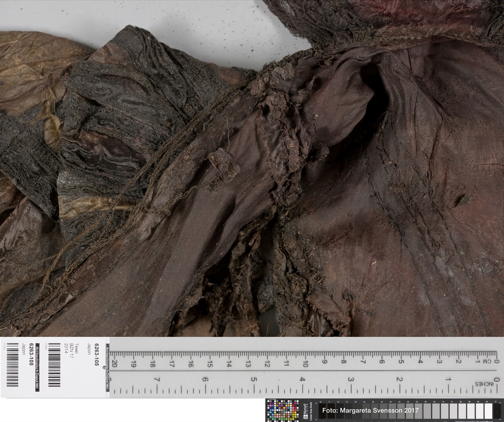The image size is (504, 422).
Task: Select the gray scale patch labeled 70
Action: click(x=445, y=411)
